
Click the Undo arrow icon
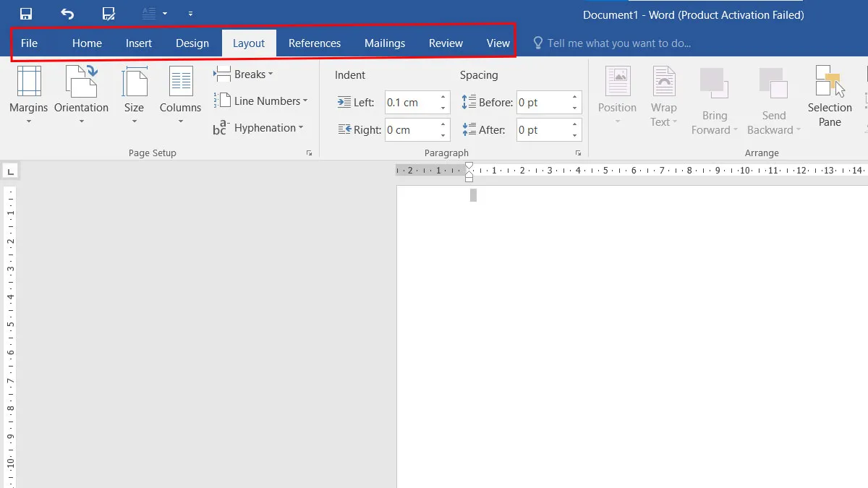(x=67, y=14)
